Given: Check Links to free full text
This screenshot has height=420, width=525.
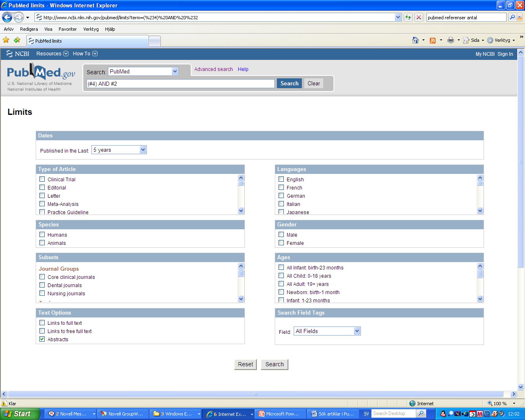Looking at the screenshot, I should 42,331.
